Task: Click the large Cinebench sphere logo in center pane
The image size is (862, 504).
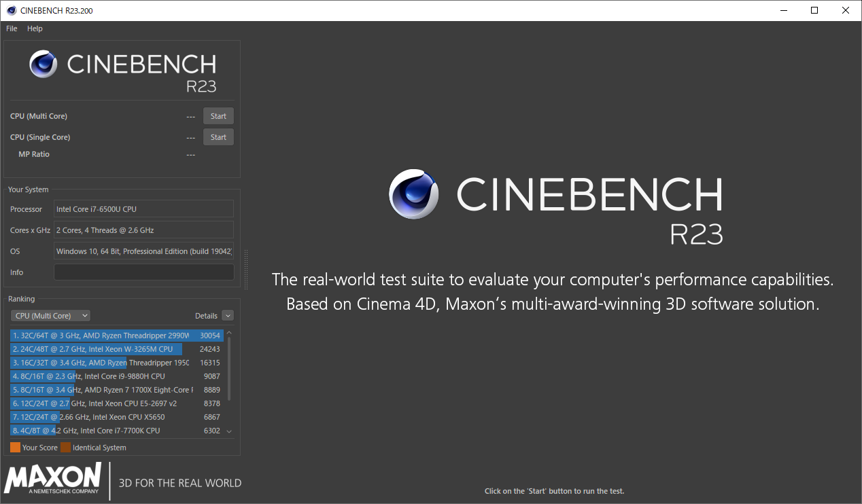Action: pos(413,194)
